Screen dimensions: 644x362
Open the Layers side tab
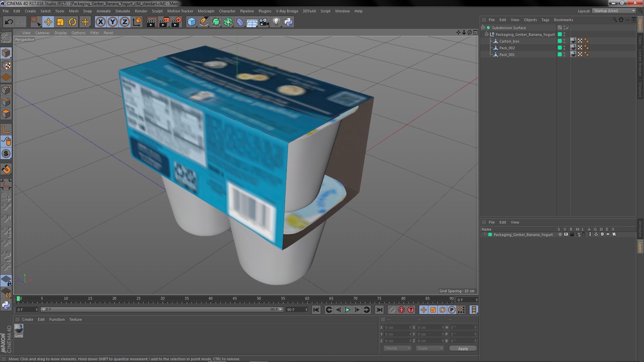click(640, 247)
